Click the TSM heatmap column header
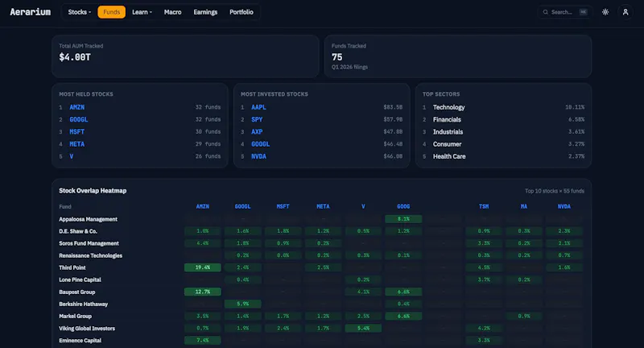 (x=484, y=207)
